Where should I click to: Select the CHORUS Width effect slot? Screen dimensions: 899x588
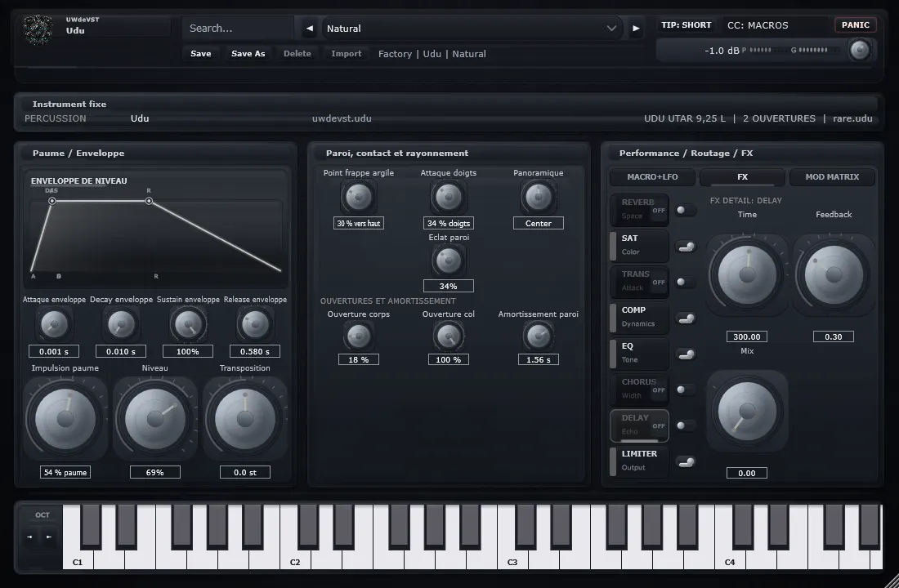click(x=639, y=389)
